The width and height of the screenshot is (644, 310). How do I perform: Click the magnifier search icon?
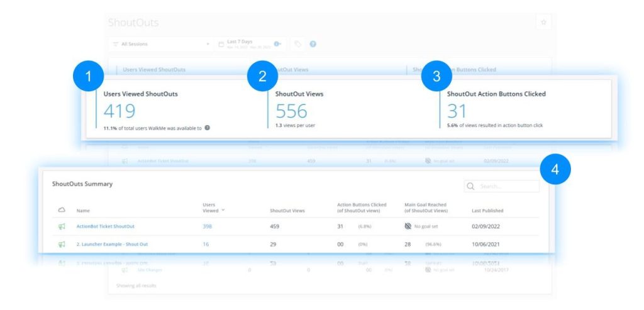[x=470, y=187]
